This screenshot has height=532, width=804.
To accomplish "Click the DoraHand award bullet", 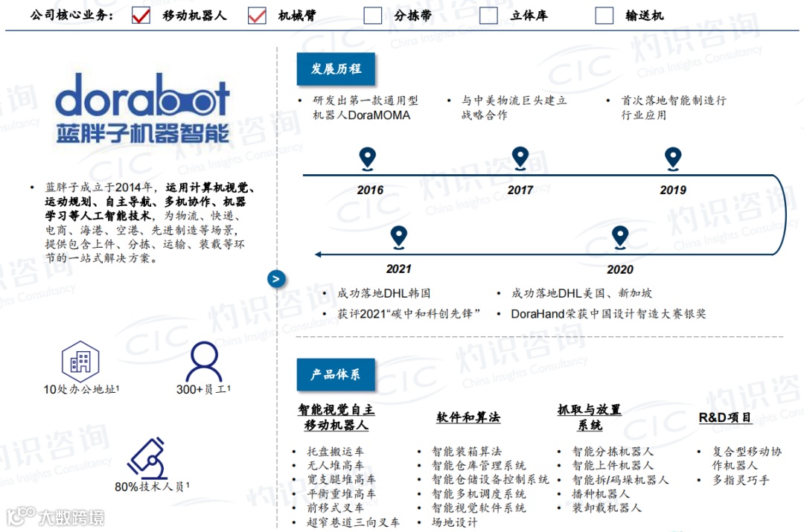I will [x=608, y=314].
